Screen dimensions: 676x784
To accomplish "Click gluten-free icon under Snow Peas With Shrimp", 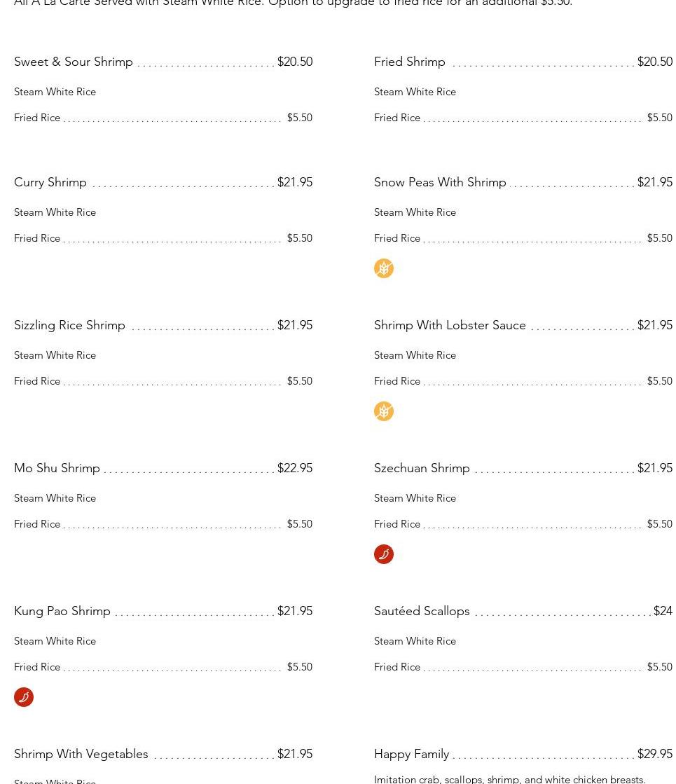I will point(384,268).
